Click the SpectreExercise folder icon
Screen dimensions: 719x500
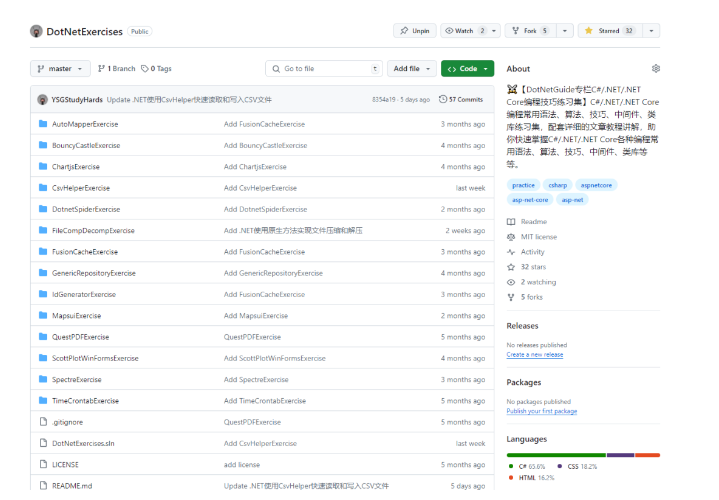[x=43, y=379]
